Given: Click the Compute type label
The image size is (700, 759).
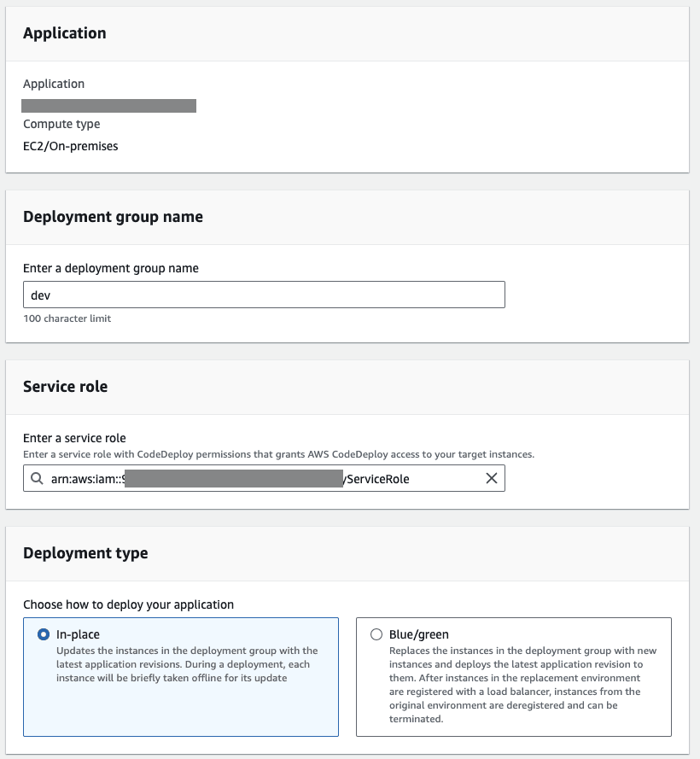Looking at the screenshot, I should [x=61, y=124].
